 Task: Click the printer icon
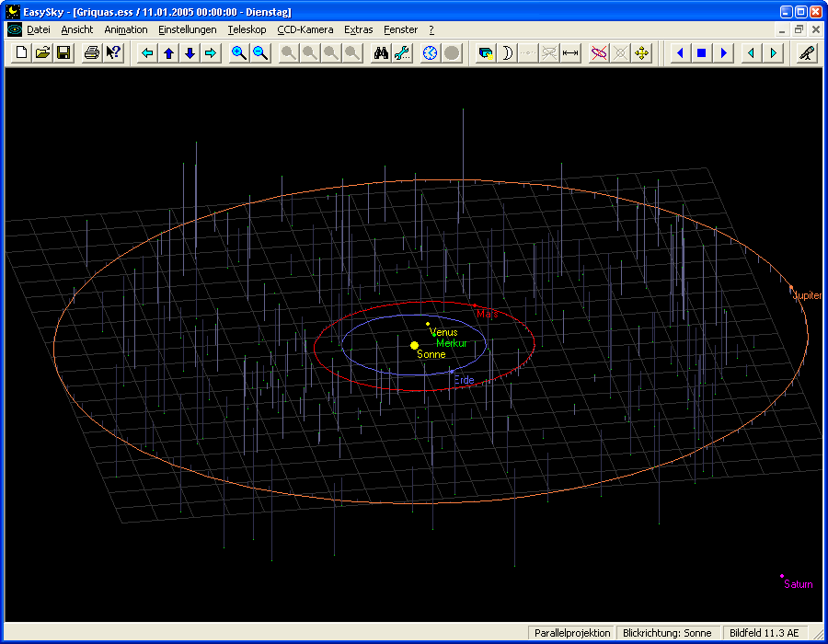click(92, 53)
